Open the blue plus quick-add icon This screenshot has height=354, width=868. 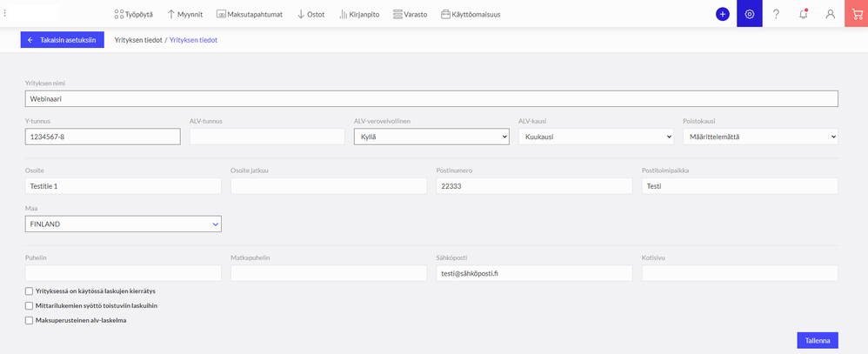click(x=723, y=15)
